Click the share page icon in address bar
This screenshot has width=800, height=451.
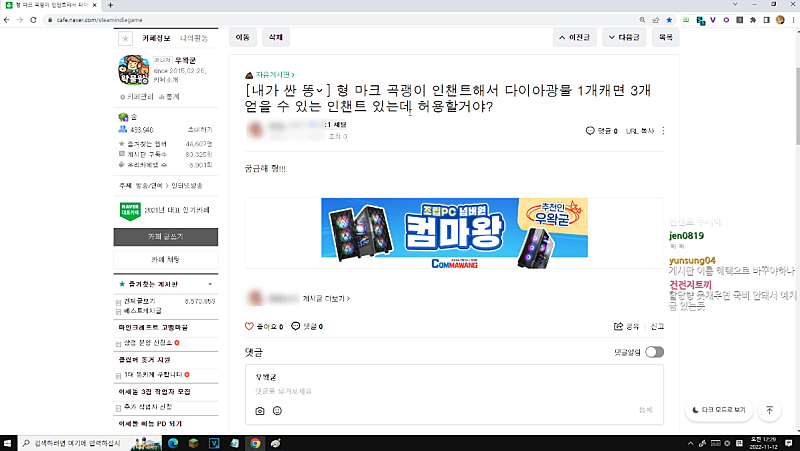point(656,20)
